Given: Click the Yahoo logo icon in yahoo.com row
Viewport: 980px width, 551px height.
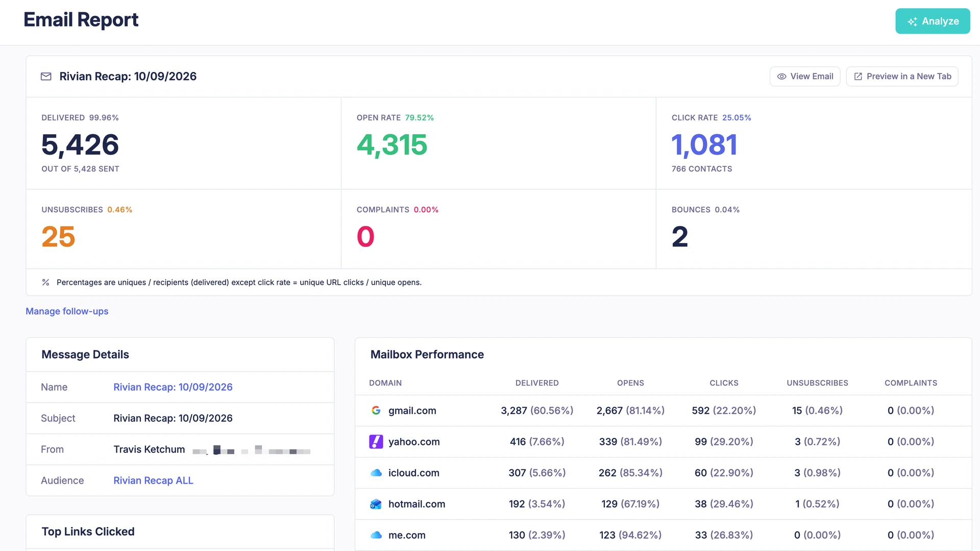Looking at the screenshot, I should (376, 442).
